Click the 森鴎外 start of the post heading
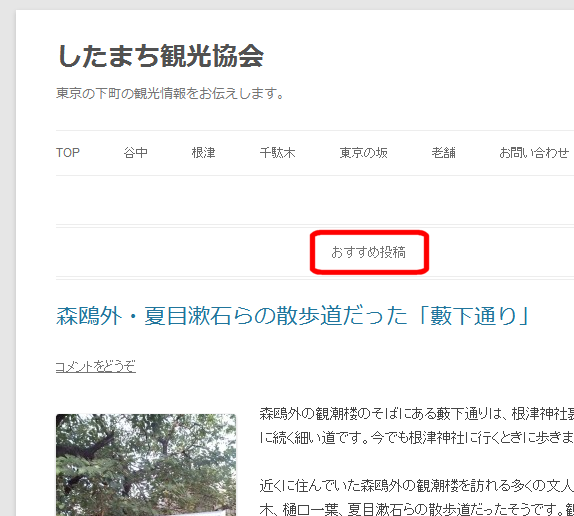This screenshot has width=574, height=516. click(89, 316)
